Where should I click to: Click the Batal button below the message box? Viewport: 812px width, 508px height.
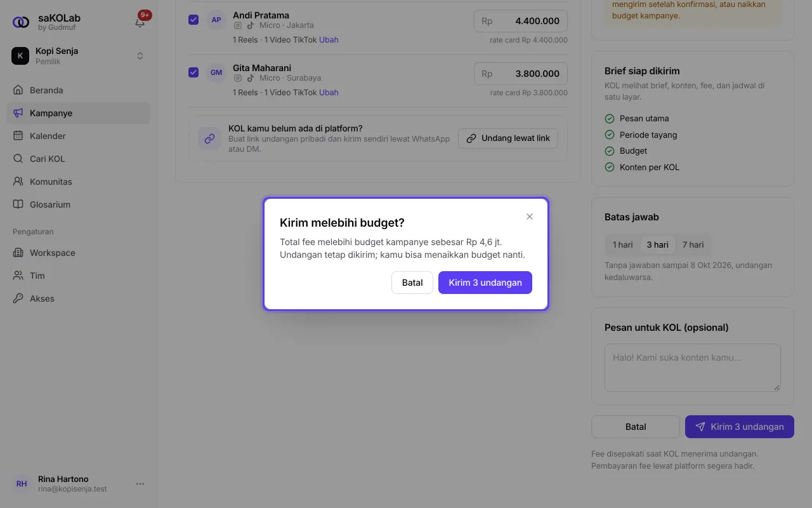[636, 427]
